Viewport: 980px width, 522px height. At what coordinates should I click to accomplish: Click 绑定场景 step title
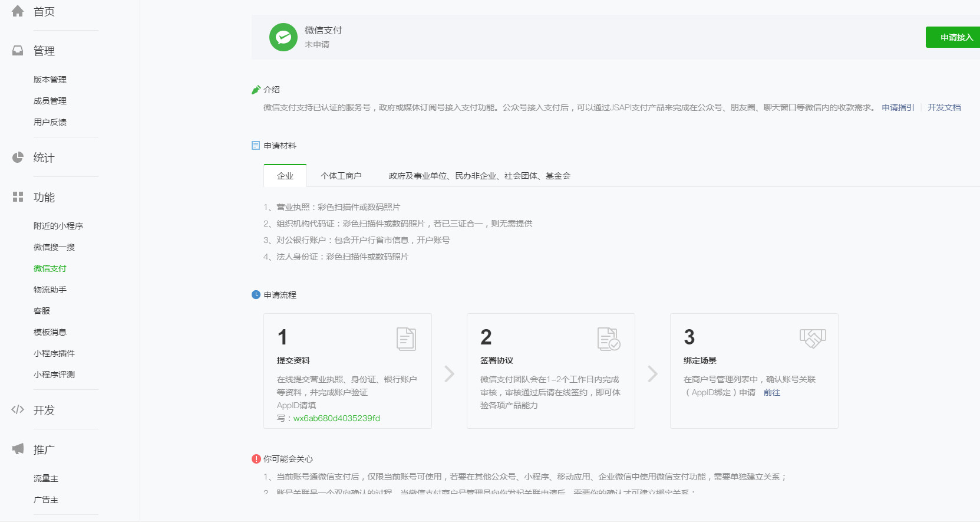coord(700,360)
